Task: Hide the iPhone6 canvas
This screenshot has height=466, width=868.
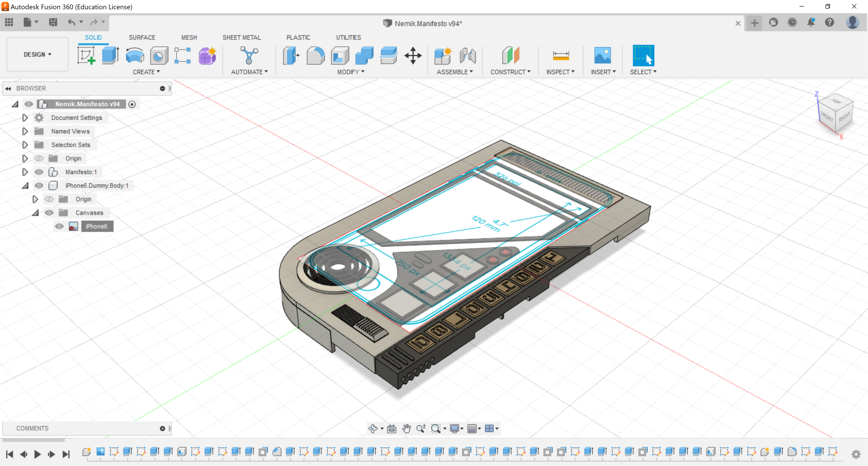Action: (x=59, y=226)
